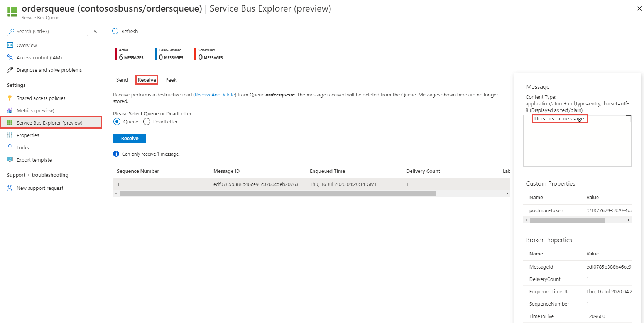Image resolution: width=644 pixels, height=323 pixels.
Task: Click the EnqueuedTimeUtc broker property row
Action: pos(578,292)
